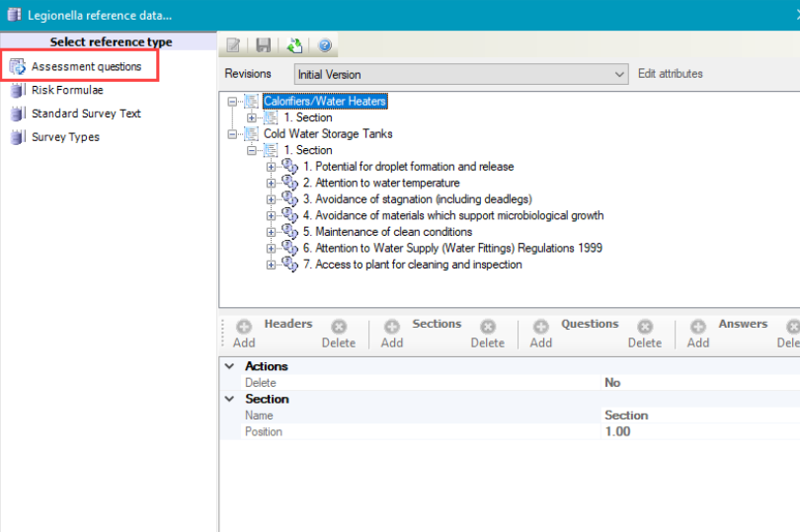Click the green refresh toolbar icon
This screenshot has width=800, height=532.
point(294,45)
